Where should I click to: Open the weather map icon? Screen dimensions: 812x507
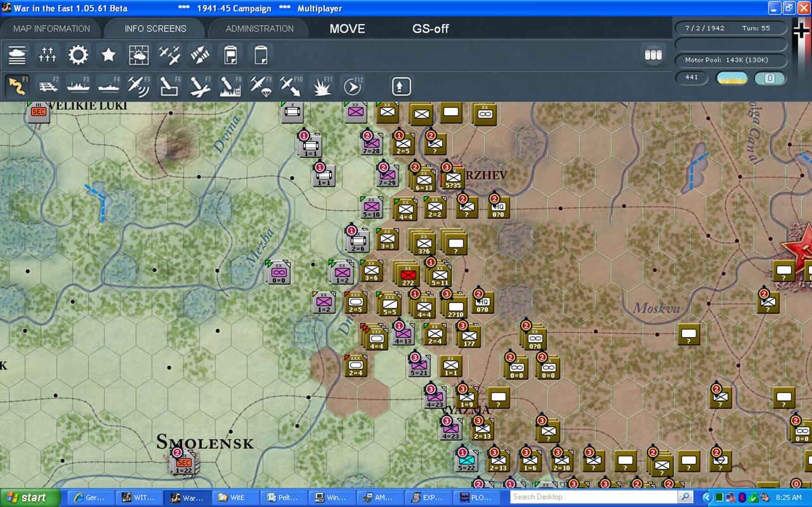138,56
